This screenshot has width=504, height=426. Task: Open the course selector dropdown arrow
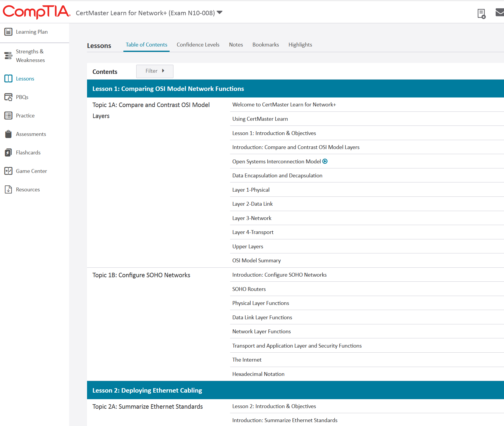[220, 13]
